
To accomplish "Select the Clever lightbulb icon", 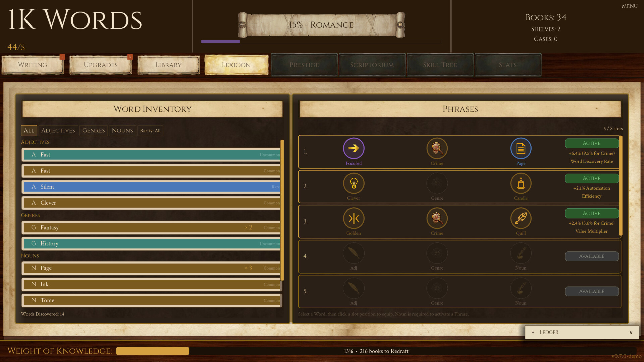I will (354, 183).
